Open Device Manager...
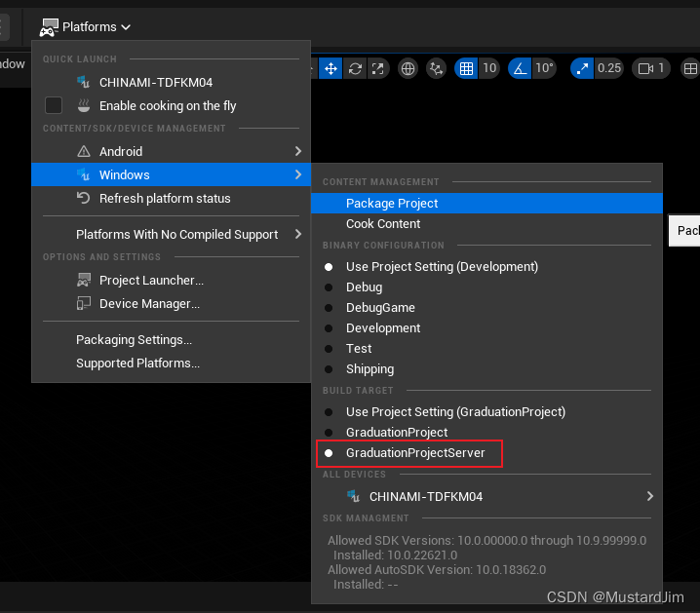 (x=171, y=304)
